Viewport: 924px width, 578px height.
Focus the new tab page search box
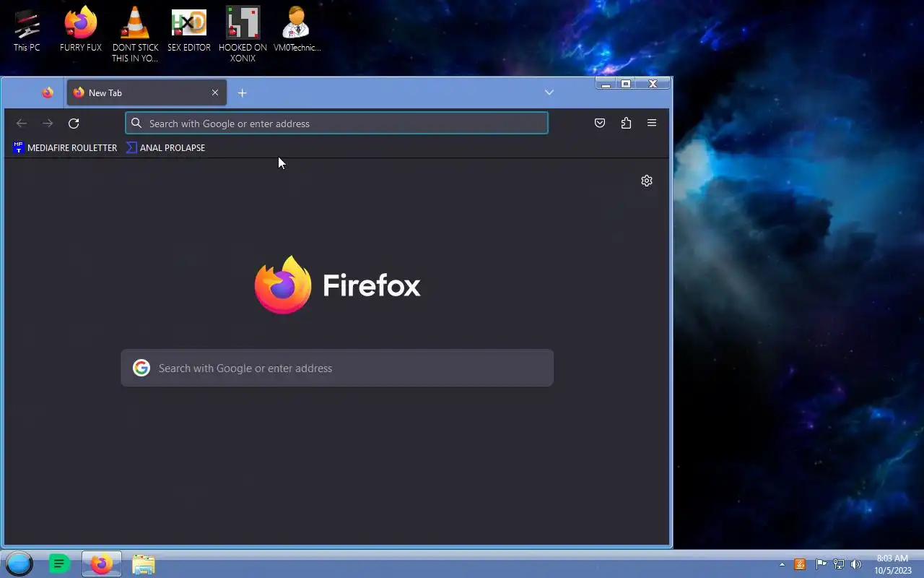pyautogui.click(x=337, y=368)
